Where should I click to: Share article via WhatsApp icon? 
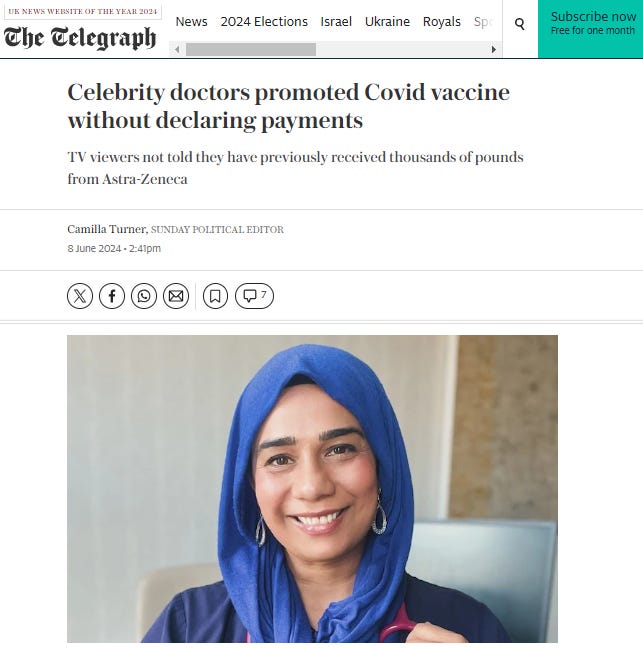point(144,296)
